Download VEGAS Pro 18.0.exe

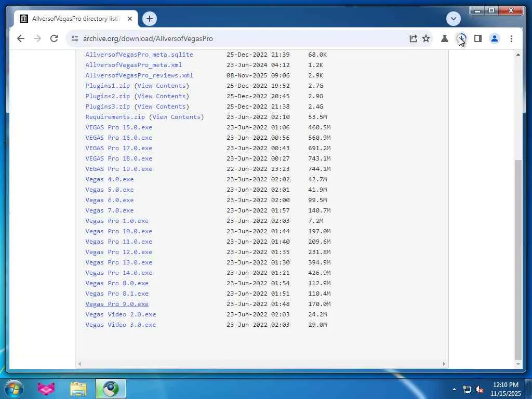point(119,159)
